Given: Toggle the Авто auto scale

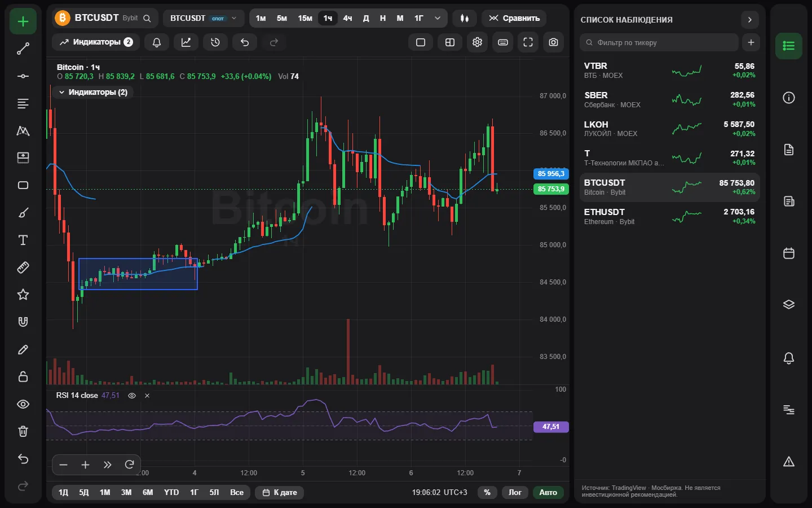Looking at the screenshot, I should pyautogui.click(x=548, y=492).
